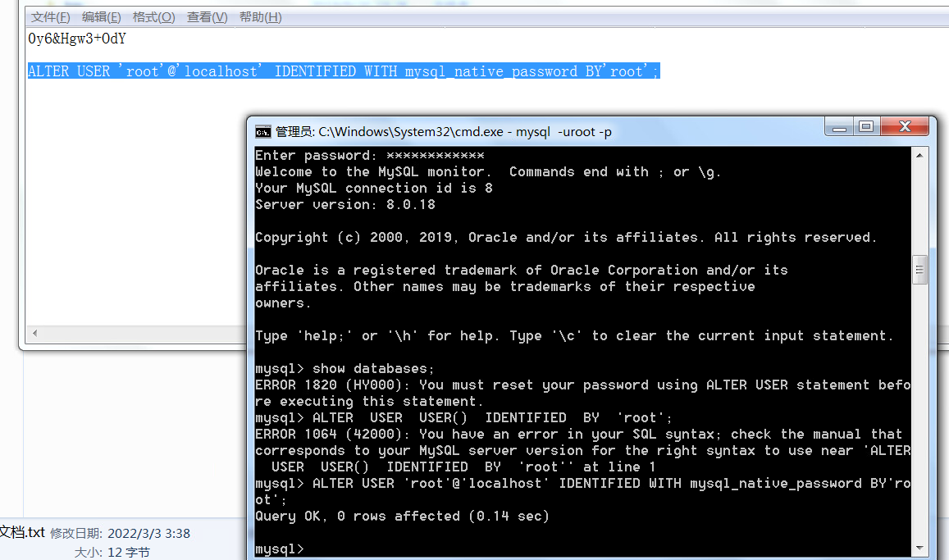Click the 大小: 12 字节 detail

click(x=112, y=552)
